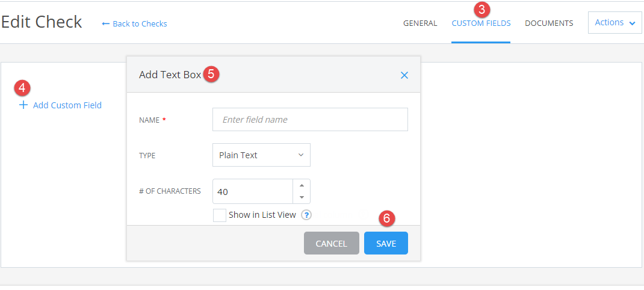Switch to the Custom Fields tab
This screenshot has width=644, height=290.
coord(481,23)
